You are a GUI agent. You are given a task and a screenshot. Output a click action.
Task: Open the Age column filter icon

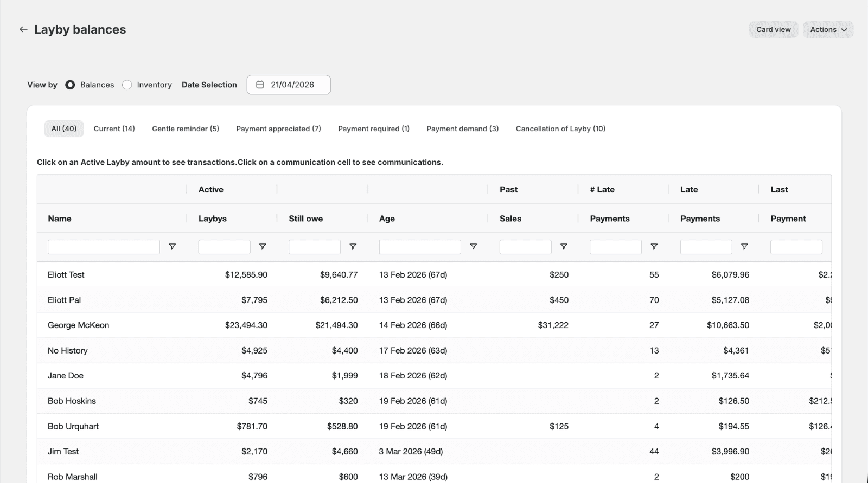pyautogui.click(x=473, y=247)
